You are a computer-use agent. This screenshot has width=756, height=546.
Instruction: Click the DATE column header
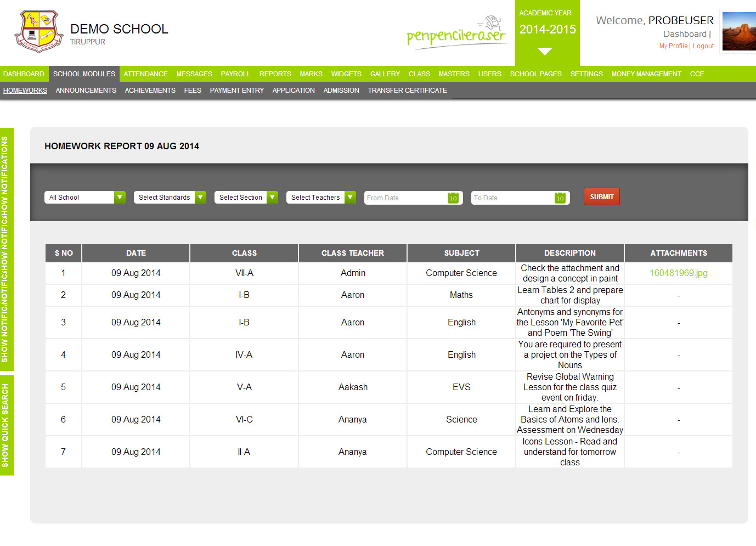pos(136,253)
